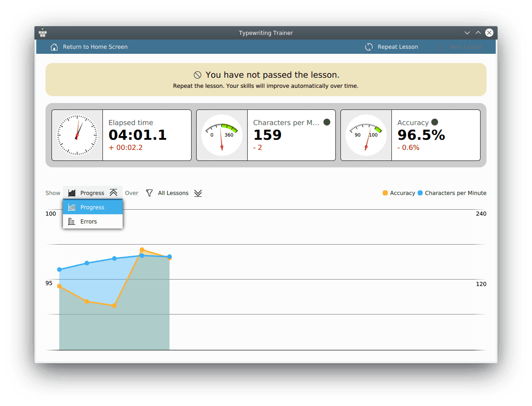Click the time difference + 00:02.2

125,148
